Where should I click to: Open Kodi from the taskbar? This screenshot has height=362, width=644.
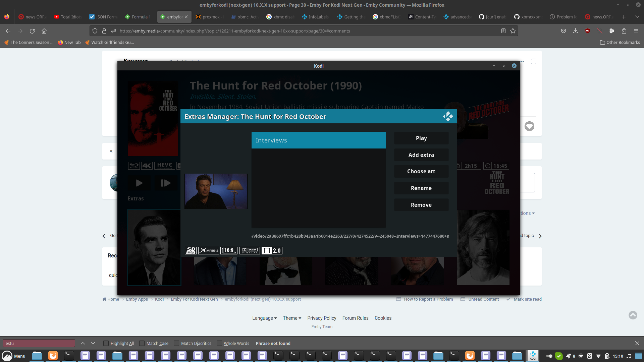click(x=533, y=356)
